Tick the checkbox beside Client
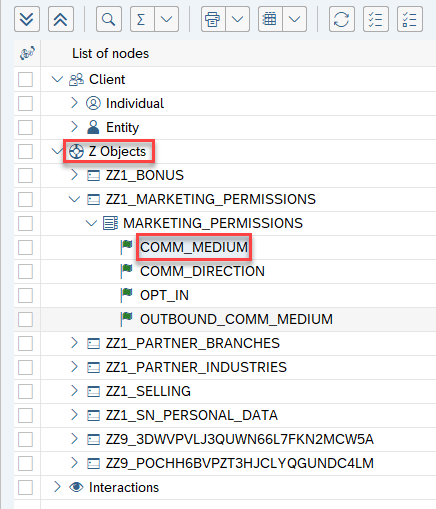Screen dimensions: 436x509 point(25,79)
